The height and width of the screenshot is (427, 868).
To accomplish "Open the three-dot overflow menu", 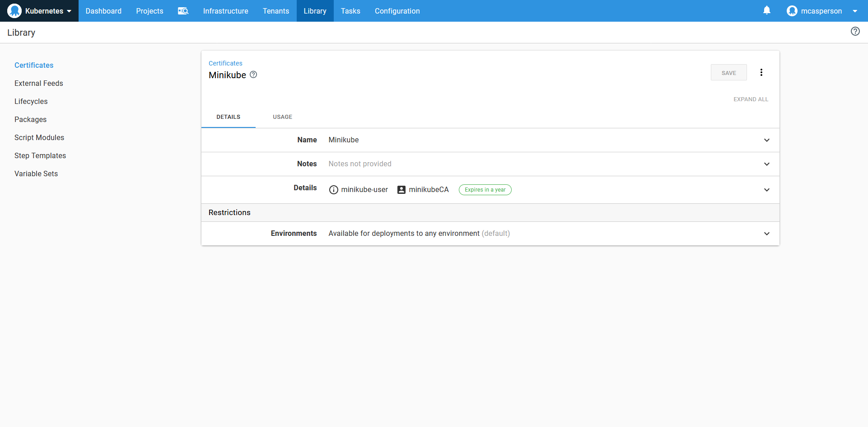I will (761, 72).
